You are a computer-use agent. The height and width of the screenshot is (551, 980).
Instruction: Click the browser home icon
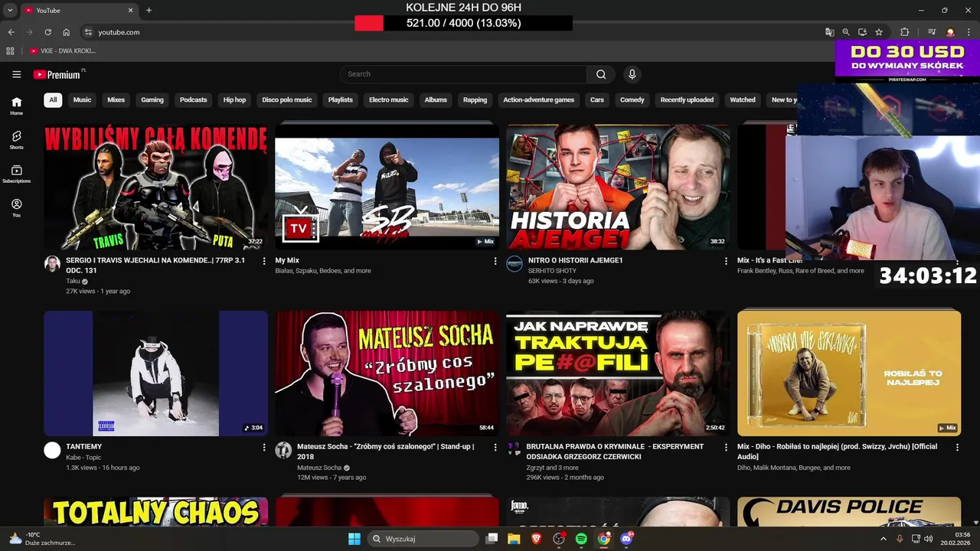[67, 32]
